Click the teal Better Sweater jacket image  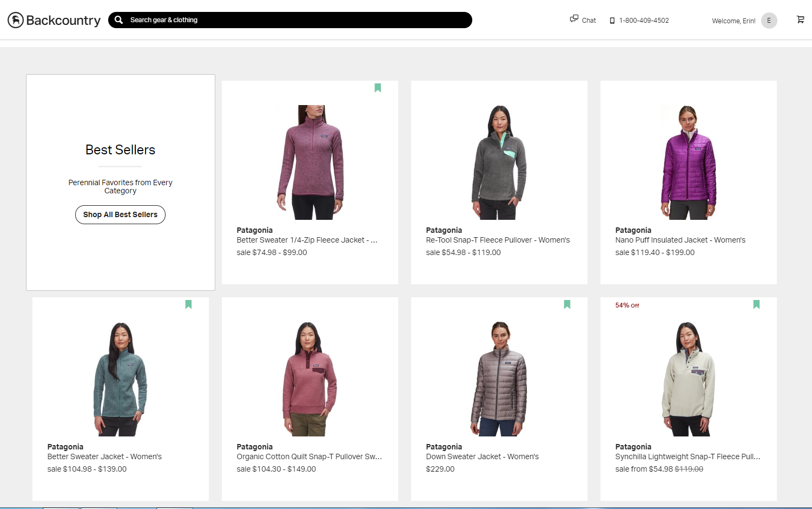click(x=121, y=379)
